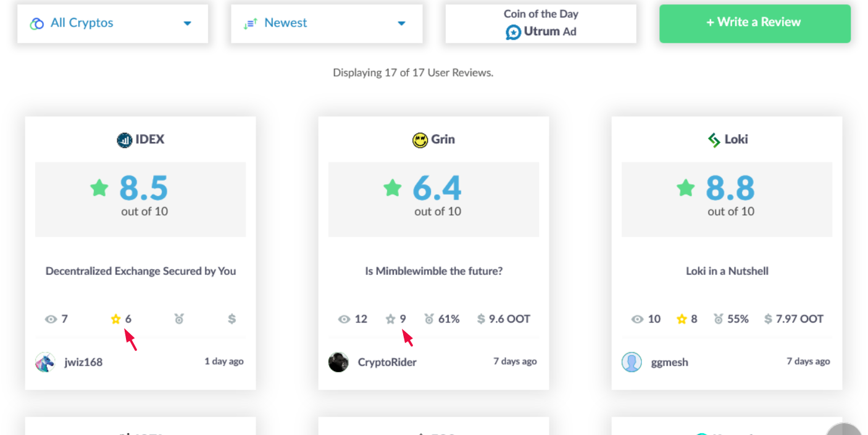Image resolution: width=868 pixels, height=435 pixels.
Task: Click the dollar icon beside 9.6 OOT
Action: pyautogui.click(x=481, y=319)
